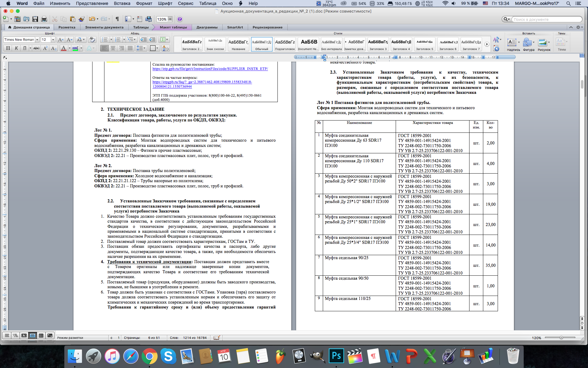Switch to Рецензирование tab

point(267,27)
